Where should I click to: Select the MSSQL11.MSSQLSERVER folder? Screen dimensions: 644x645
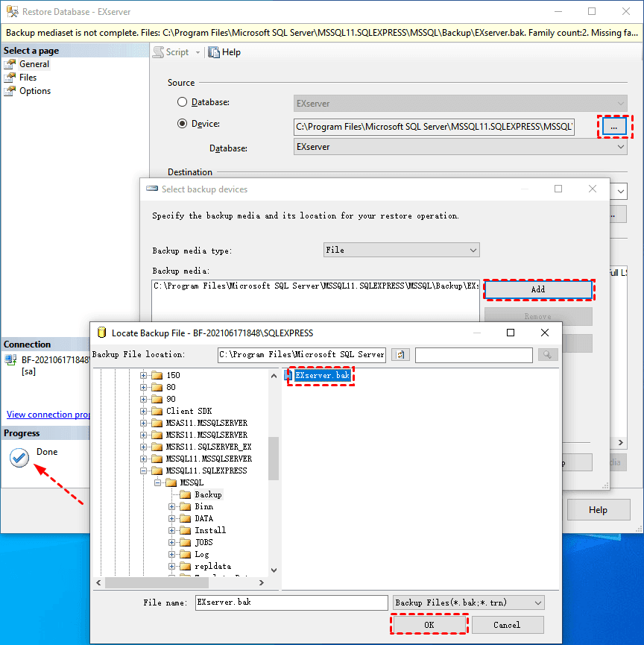tap(209, 459)
